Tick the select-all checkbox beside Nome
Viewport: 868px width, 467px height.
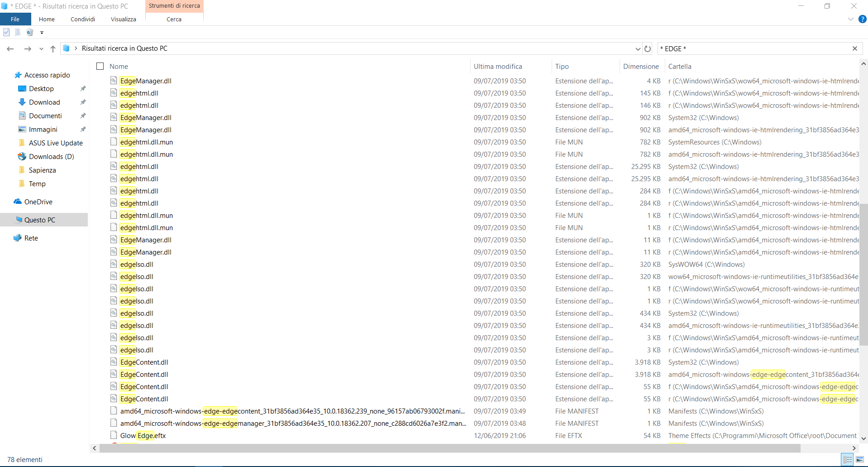pyautogui.click(x=100, y=66)
